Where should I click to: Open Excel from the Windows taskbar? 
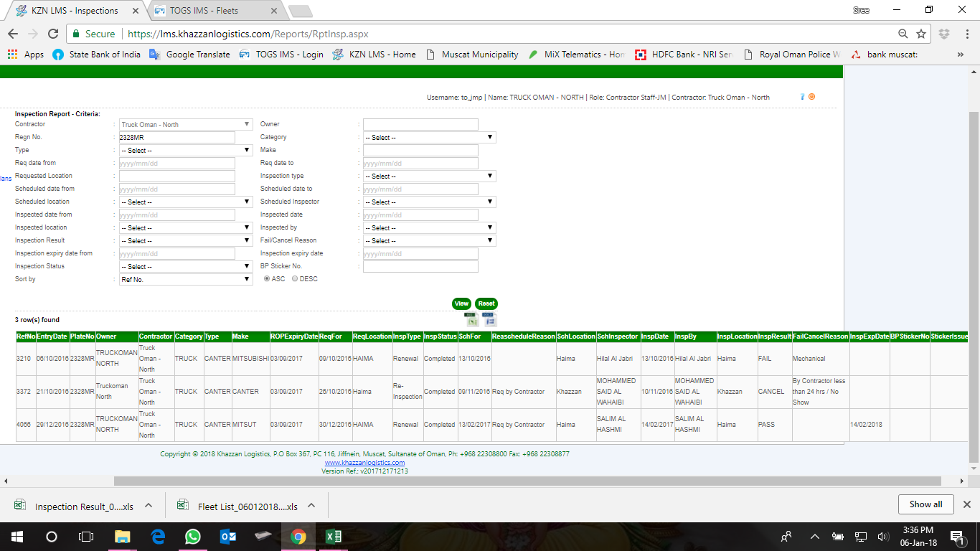pos(334,536)
